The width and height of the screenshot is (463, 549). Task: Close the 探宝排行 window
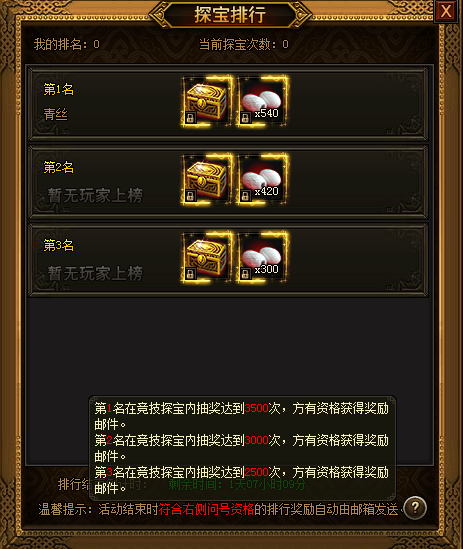pyautogui.click(x=445, y=11)
